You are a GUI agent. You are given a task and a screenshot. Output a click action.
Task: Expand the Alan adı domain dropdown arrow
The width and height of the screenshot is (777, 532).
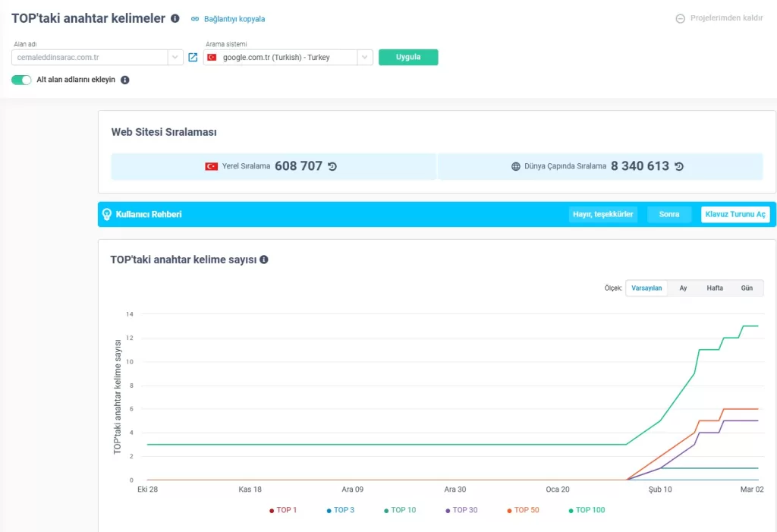point(175,58)
